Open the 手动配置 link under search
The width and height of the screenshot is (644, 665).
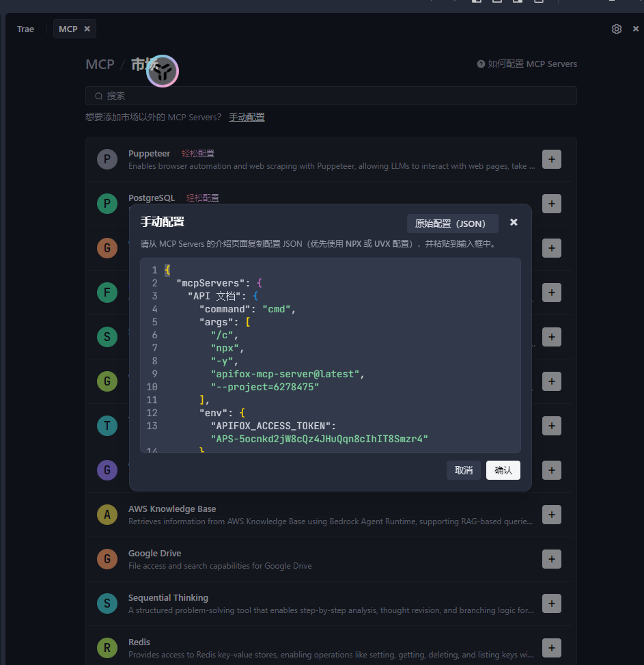click(x=247, y=117)
